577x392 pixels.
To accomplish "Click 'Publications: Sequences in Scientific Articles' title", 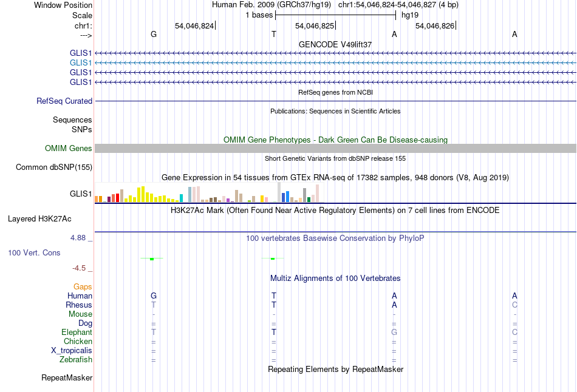I will [x=335, y=111].
